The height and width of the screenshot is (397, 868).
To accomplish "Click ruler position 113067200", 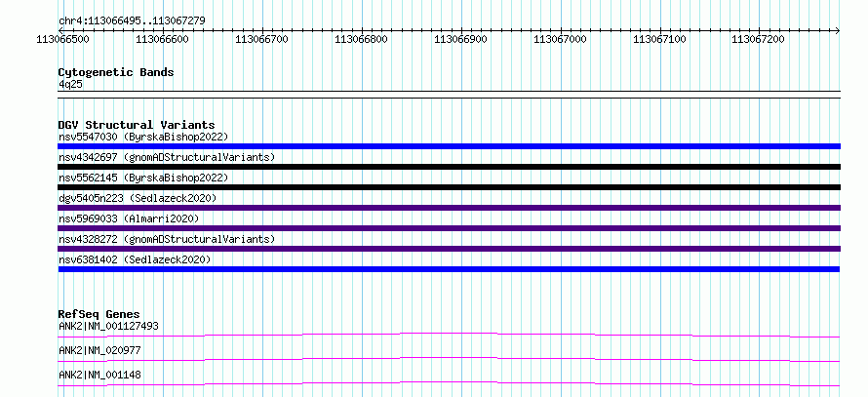I will tap(759, 39).
